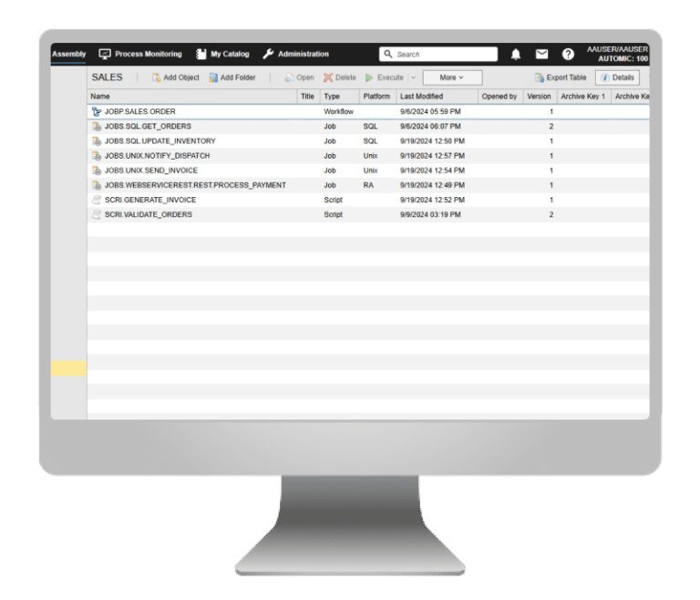Viewport: 700px width, 600px height.
Task: Click job icon of JOBS.UNIX.SEND_INVOICE
Action: coord(97,171)
